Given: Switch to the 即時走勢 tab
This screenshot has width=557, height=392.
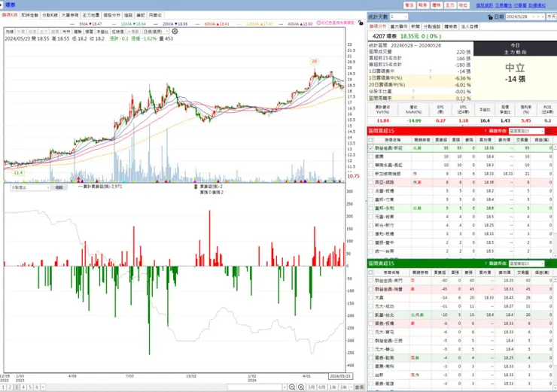Looking at the screenshot, I should click(x=30, y=15).
